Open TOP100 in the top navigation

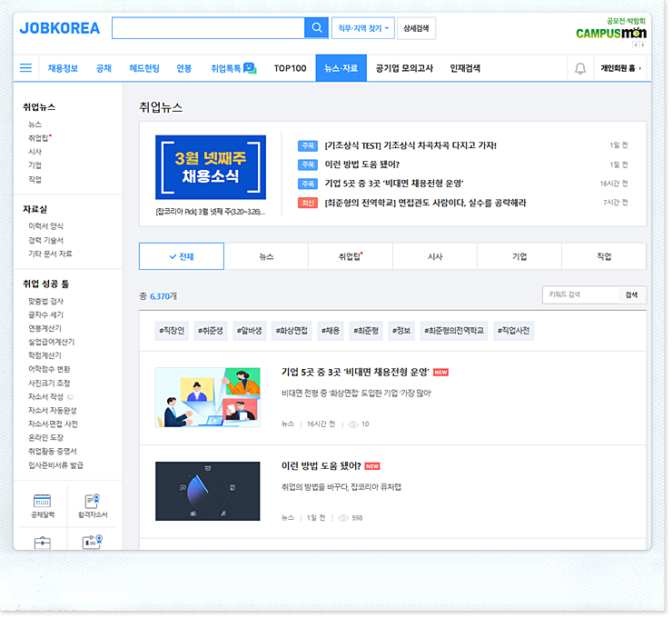coord(291,68)
